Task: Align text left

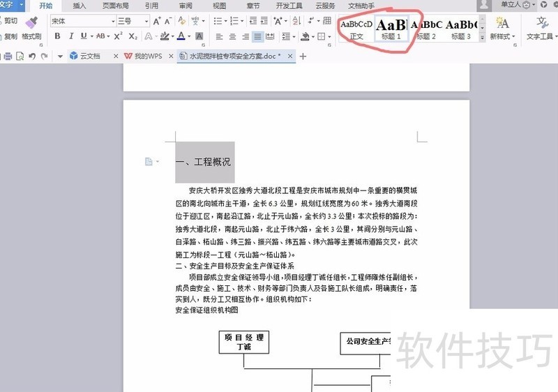Action: point(219,36)
